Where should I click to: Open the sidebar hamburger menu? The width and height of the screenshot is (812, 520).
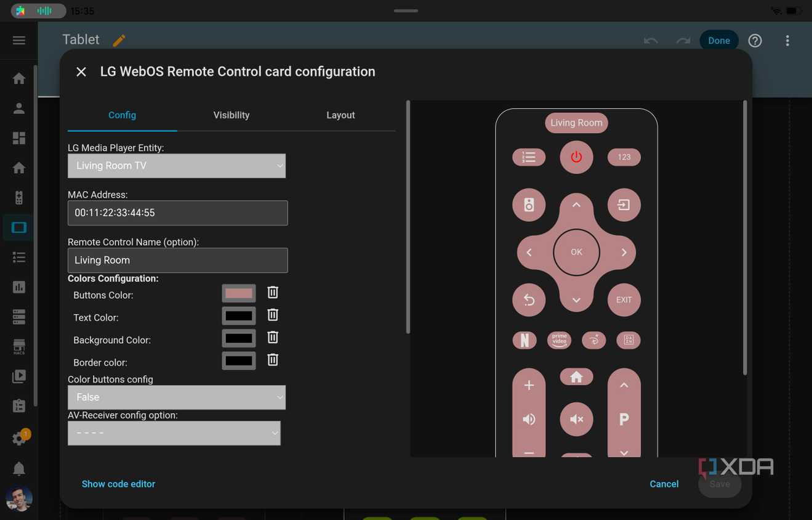click(19, 41)
